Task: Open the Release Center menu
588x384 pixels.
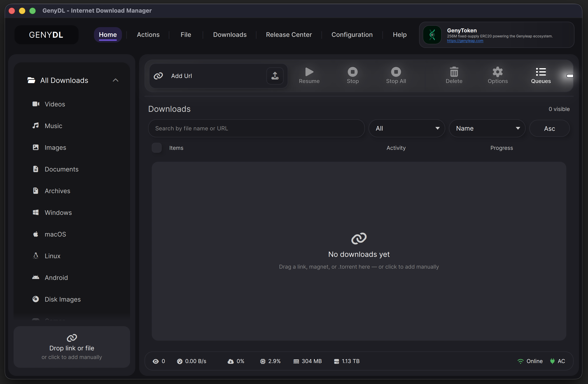Action: (x=289, y=35)
